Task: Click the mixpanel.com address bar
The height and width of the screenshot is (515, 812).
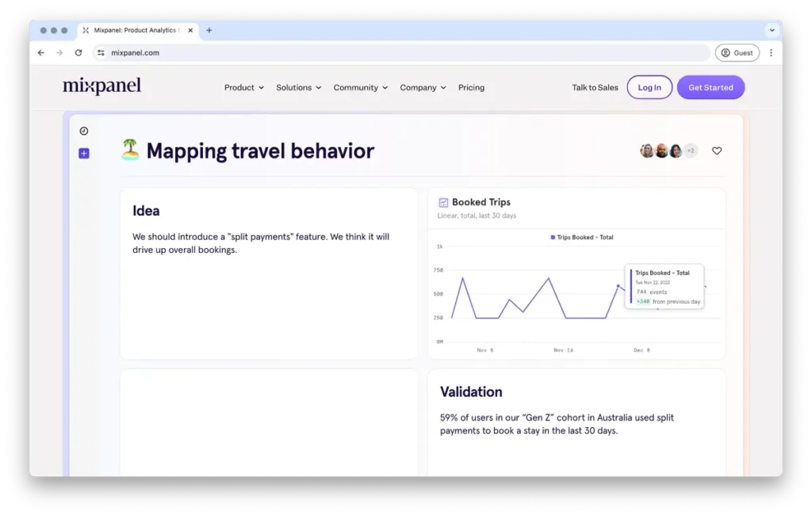Action: click(x=401, y=53)
